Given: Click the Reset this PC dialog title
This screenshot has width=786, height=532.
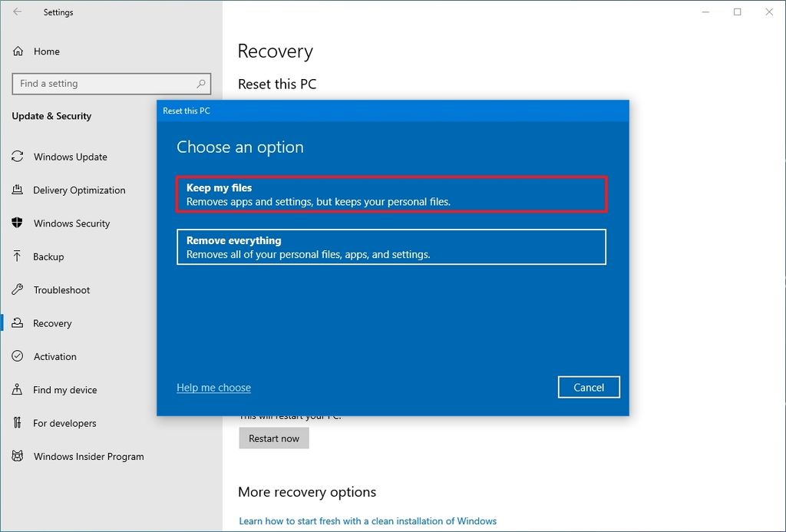Looking at the screenshot, I should (x=187, y=111).
